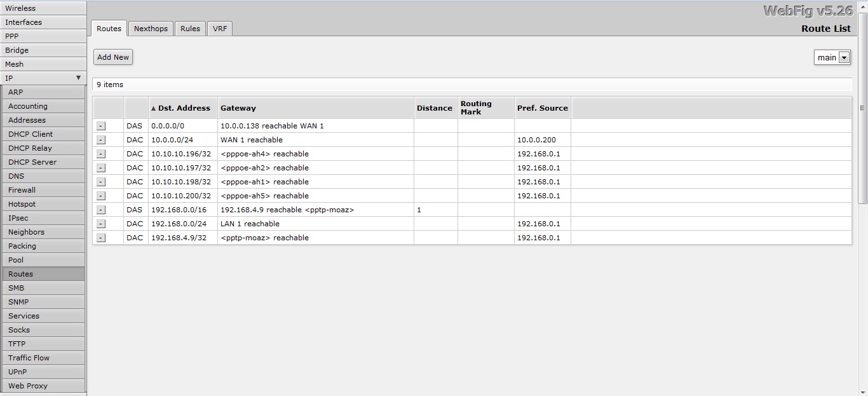Click minus button for 192.168.0.0/24 route

point(101,224)
